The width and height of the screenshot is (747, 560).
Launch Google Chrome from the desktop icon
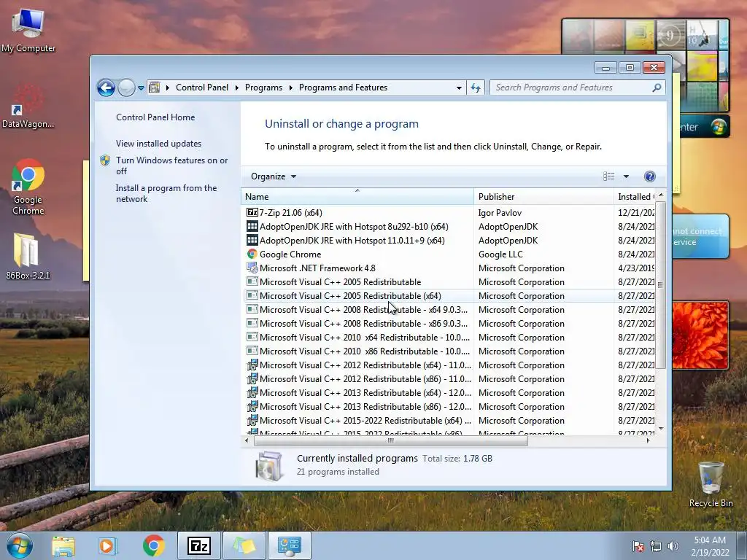[28, 187]
